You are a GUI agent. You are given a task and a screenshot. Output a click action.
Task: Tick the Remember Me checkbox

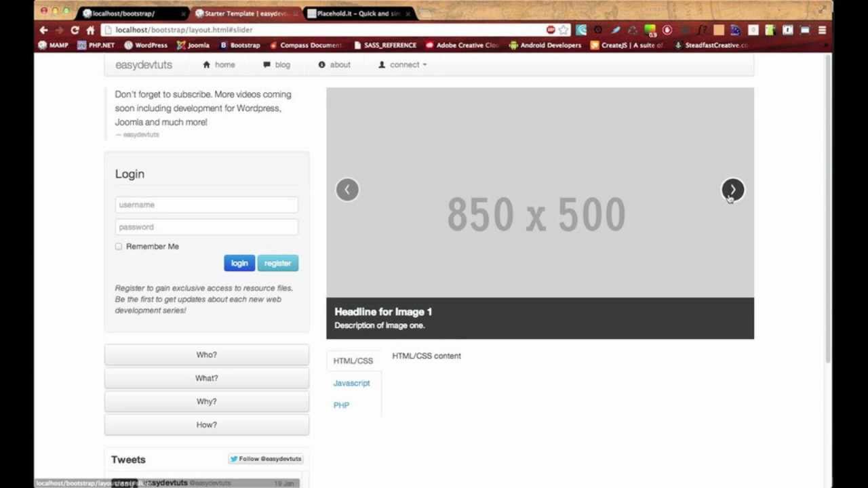click(119, 247)
